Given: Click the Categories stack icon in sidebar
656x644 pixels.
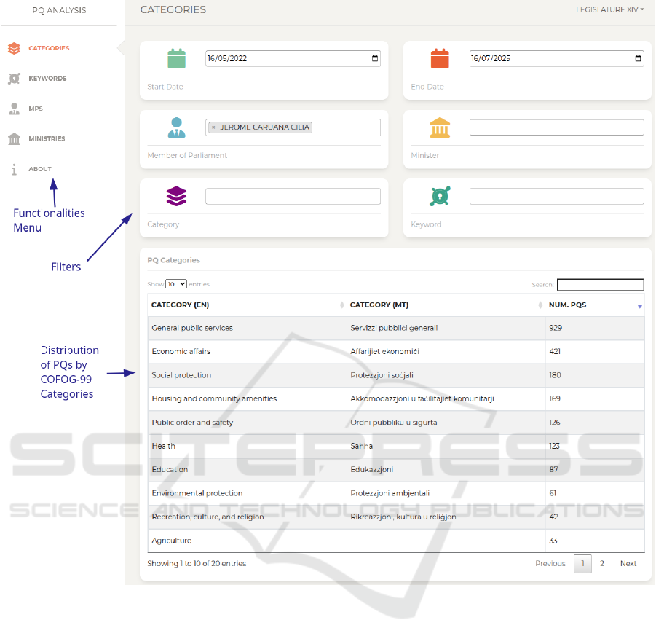Looking at the screenshot, I should [14, 49].
